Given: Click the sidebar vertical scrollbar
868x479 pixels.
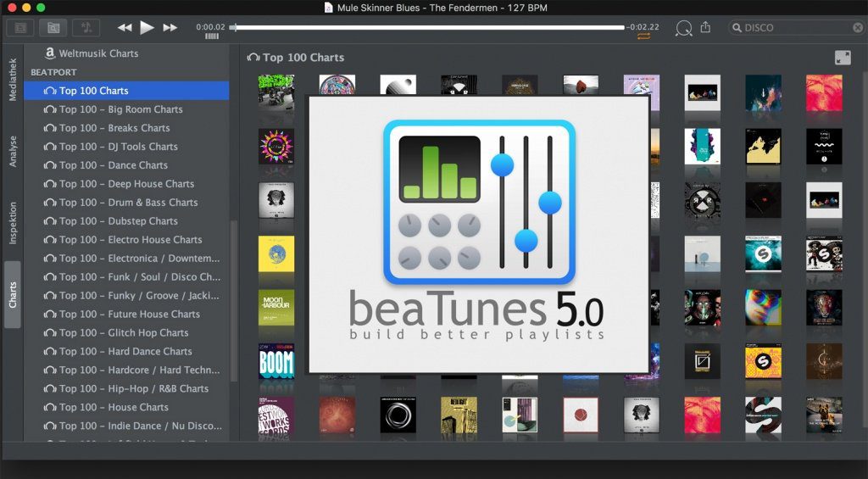Looking at the screenshot, I should 234,301.
